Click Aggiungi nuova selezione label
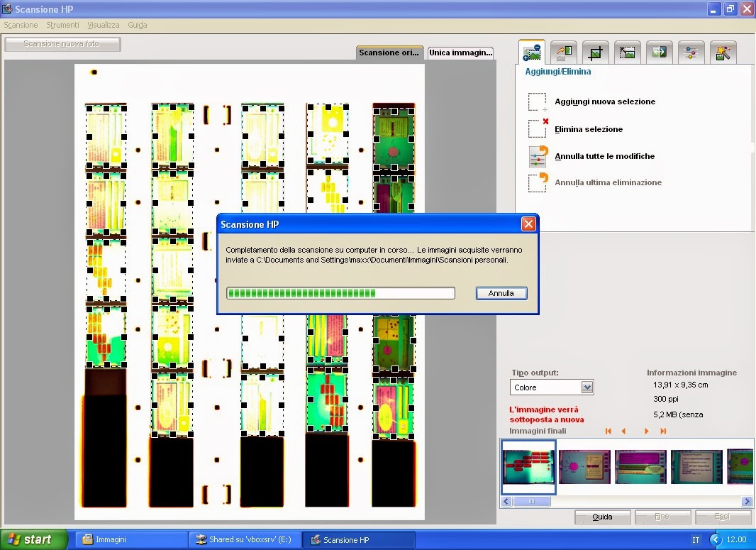Image resolution: width=756 pixels, height=550 pixels. click(x=605, y=101)
